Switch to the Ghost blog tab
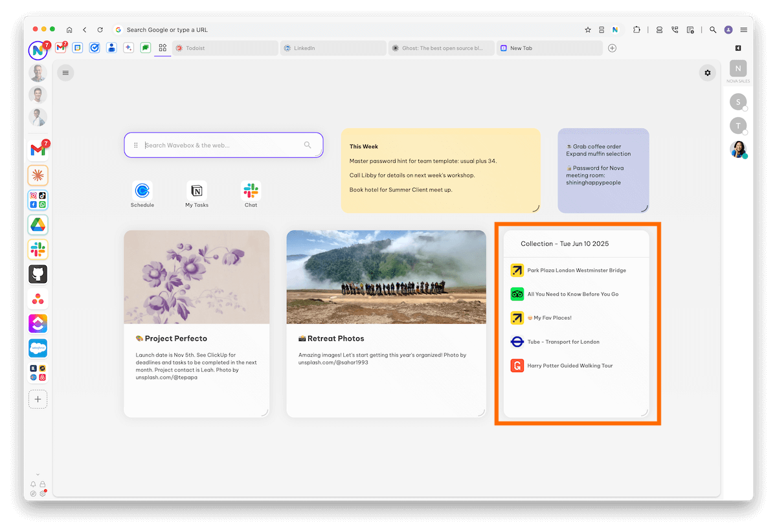 (x=442, y=48)
